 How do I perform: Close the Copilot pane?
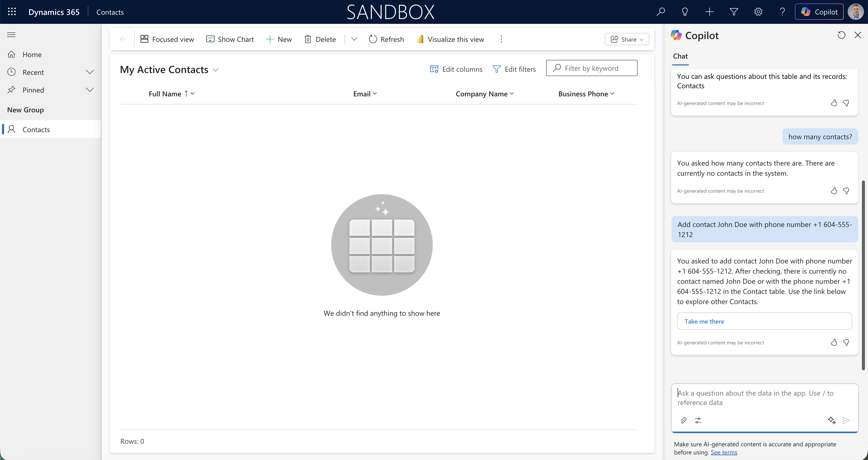(858, 35)
